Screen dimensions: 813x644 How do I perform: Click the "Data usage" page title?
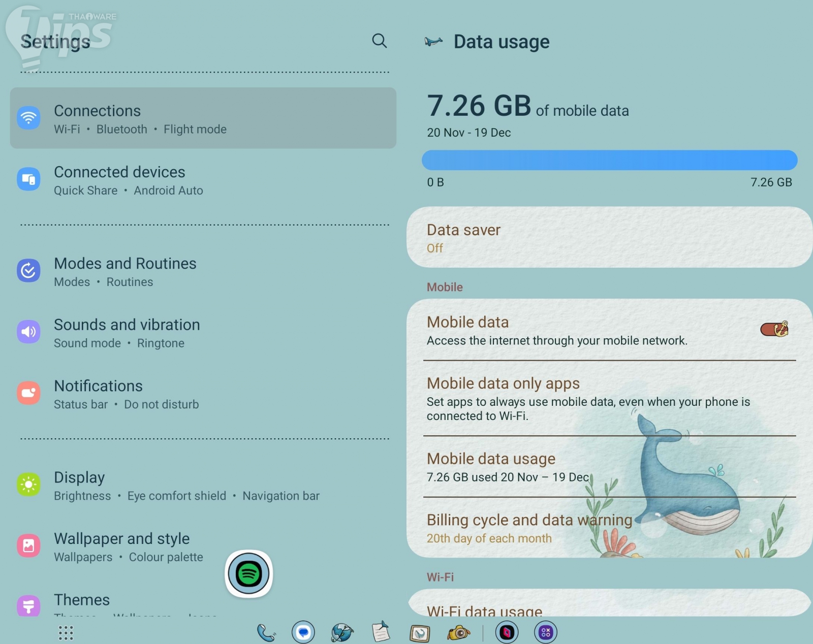502,42
